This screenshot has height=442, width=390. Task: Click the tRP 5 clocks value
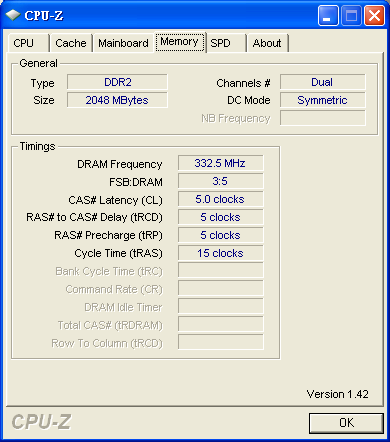pos(220,235)
